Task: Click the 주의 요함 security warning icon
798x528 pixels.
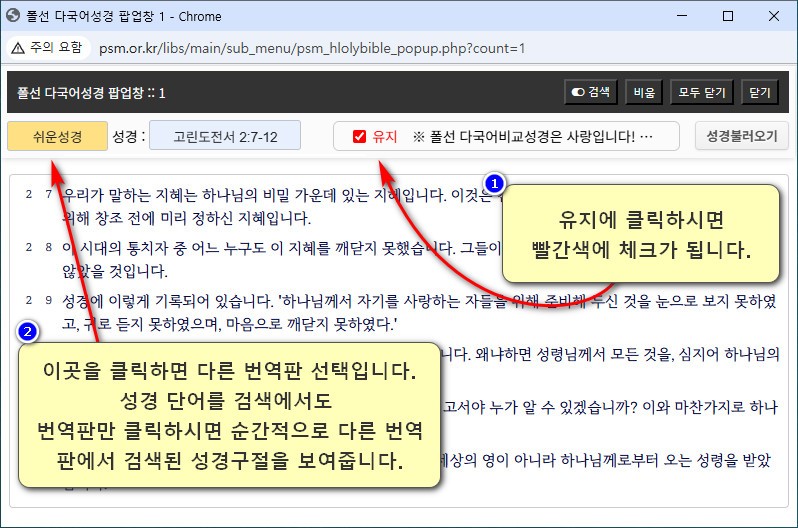Action: 19,48
